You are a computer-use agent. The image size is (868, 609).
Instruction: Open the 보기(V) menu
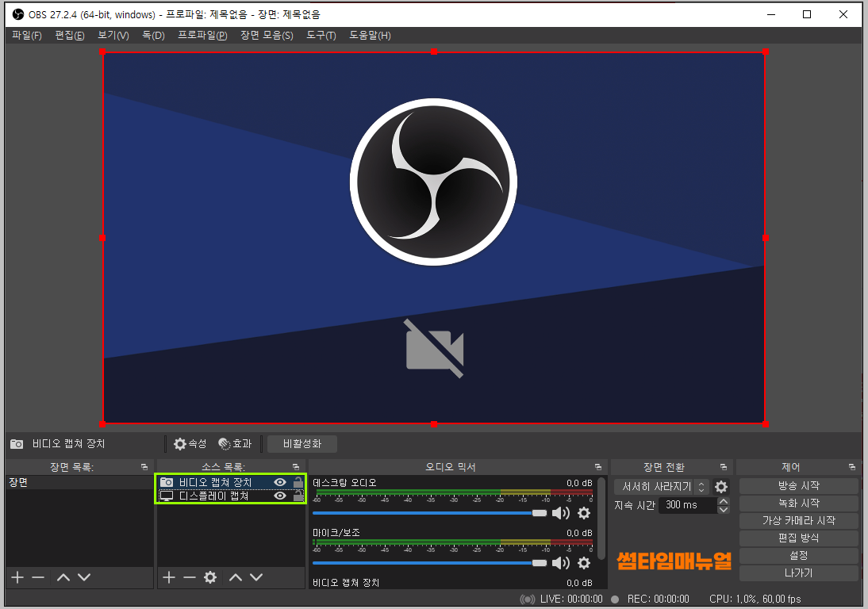(x=113, y=36)
